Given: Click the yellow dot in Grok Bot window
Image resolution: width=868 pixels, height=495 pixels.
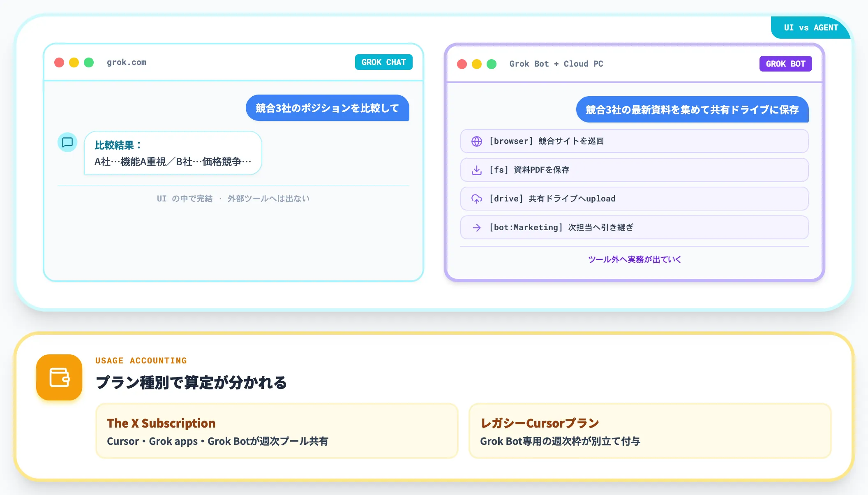Looking at the screenshot, I should coord(477,64).
